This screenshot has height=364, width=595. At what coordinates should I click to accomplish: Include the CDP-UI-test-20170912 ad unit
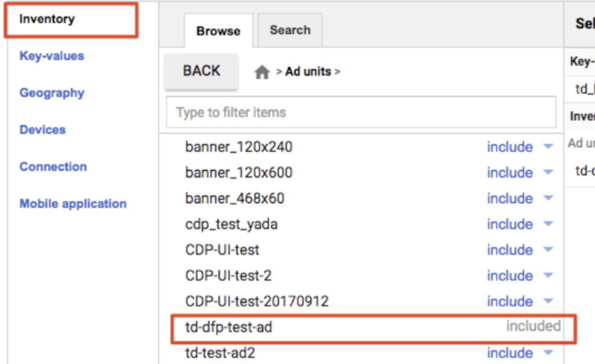click(x=509, y=301)
